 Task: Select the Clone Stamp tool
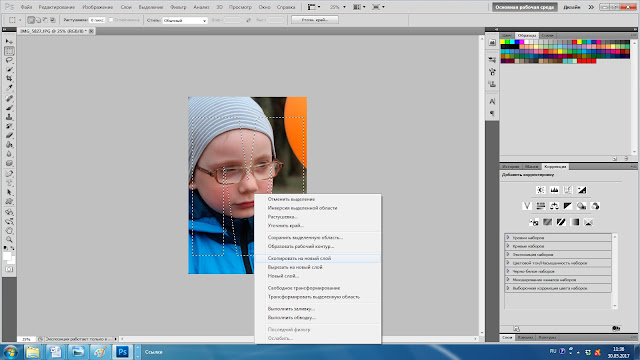point(9,117)
